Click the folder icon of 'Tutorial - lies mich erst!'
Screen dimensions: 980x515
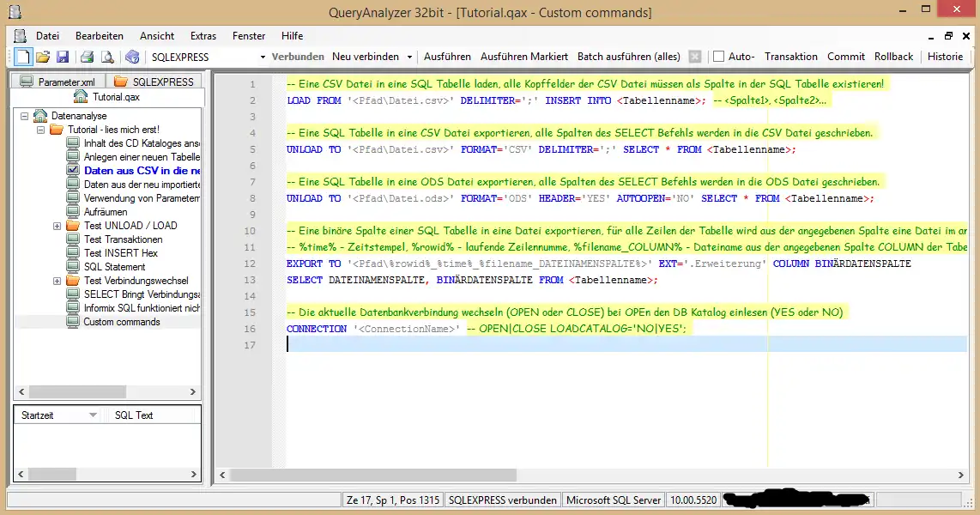click(57, 130)
